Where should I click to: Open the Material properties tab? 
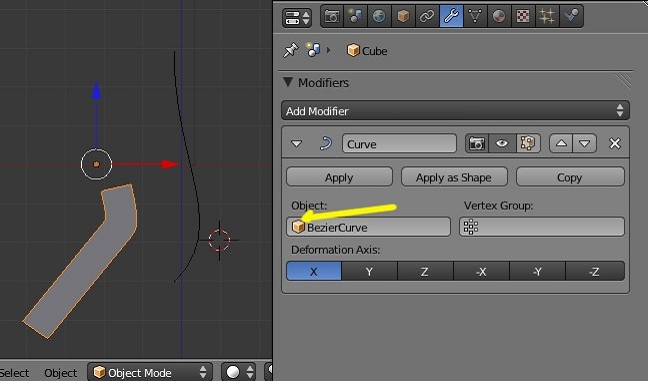pyautogui.click(x=499, y=17)
